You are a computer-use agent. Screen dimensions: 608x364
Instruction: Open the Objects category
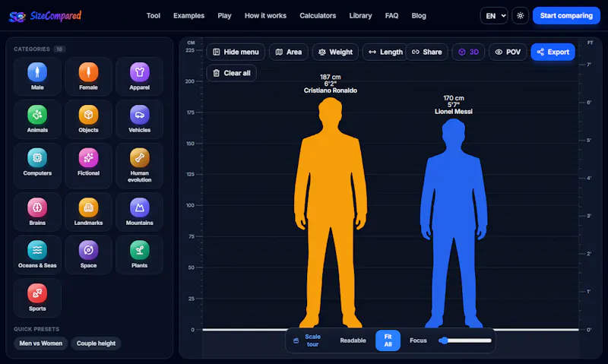(x=88, y=119)
